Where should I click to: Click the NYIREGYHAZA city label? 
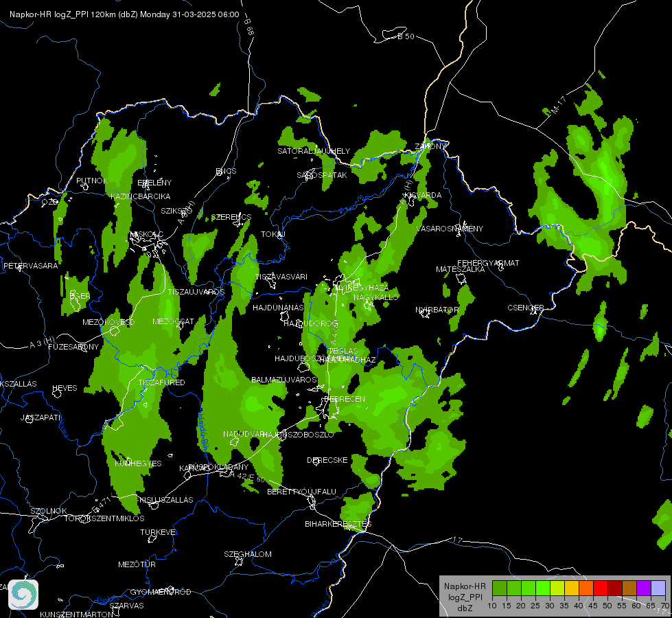tap(362, 287)
